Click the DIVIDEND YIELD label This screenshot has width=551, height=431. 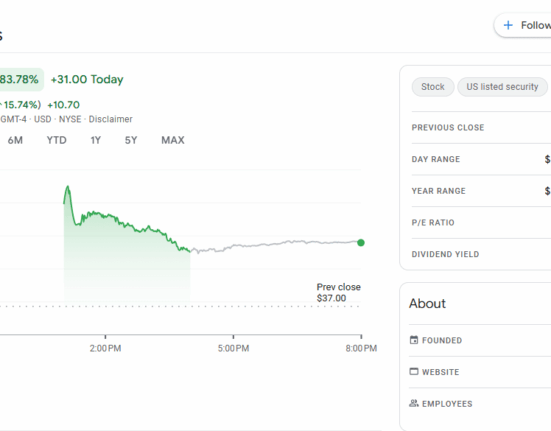tap(445, 254)
